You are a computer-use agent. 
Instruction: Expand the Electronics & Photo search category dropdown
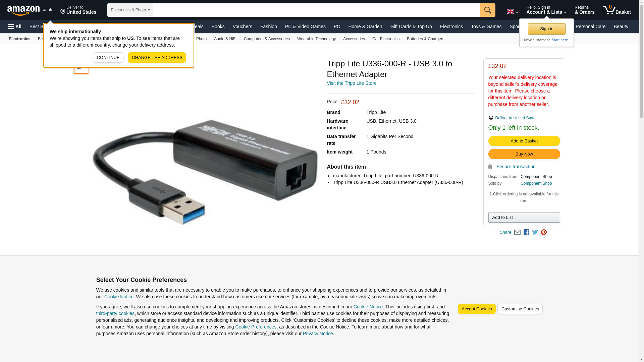[x=130, y=10]
